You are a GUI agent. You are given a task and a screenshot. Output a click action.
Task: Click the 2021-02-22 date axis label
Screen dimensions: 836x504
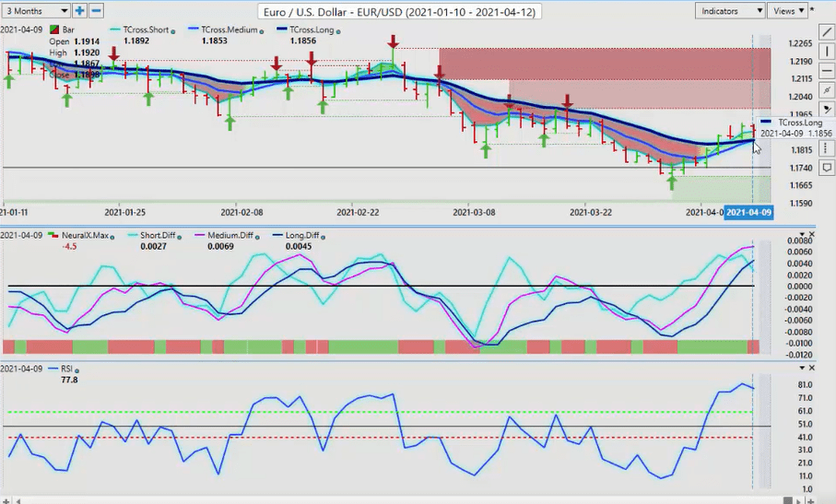pos(358,212)
